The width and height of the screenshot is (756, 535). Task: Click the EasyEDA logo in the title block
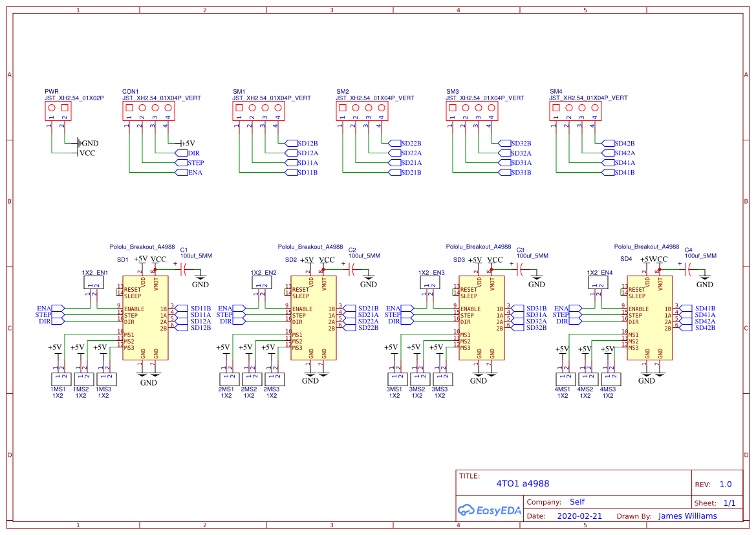click(490, 510)
